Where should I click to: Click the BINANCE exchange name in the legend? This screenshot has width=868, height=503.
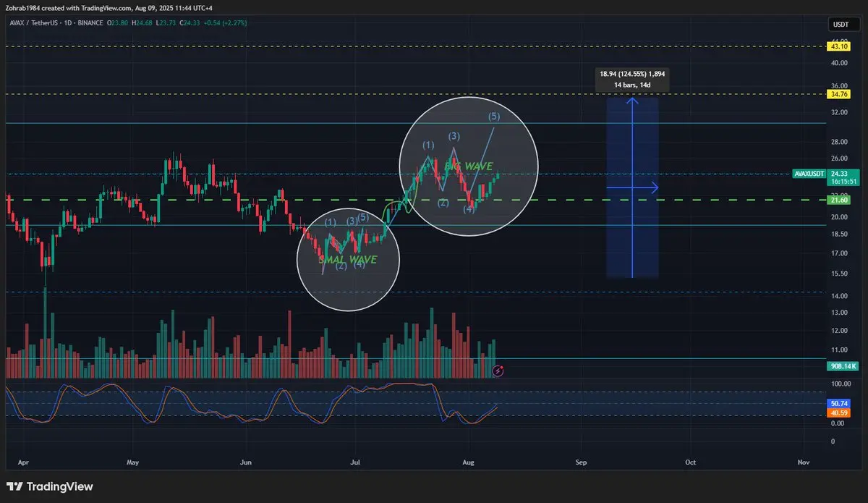tap(90, 22)
